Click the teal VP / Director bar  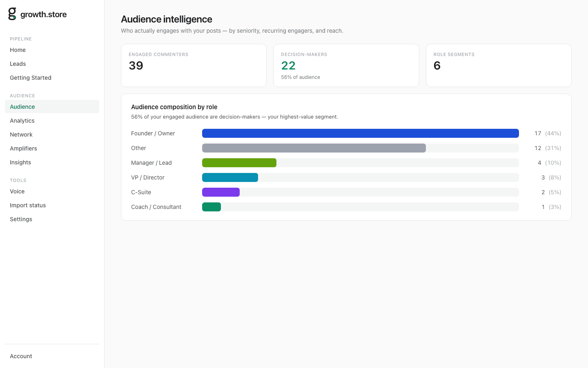pyautogui.click(x=230, y=177)
